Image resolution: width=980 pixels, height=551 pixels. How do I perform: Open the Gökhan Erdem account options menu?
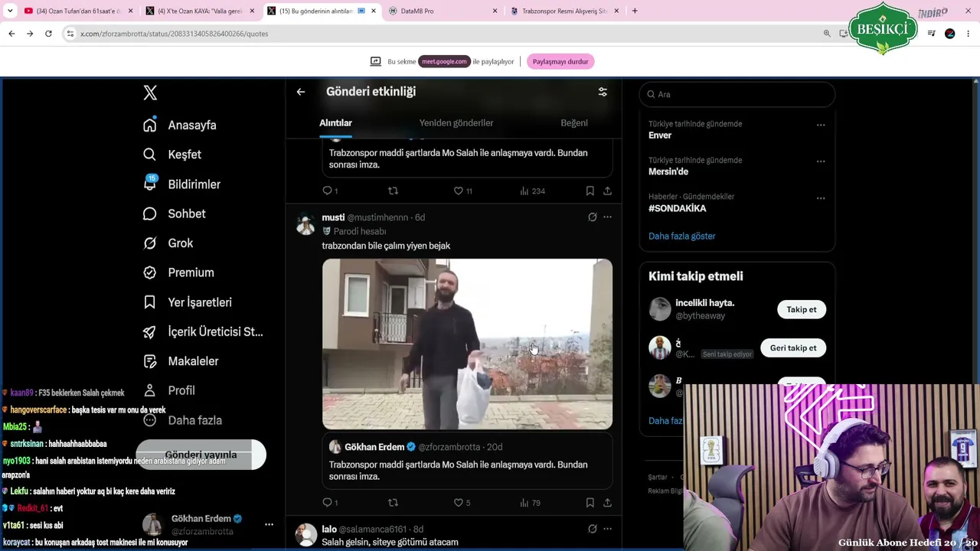pos(269,525)
